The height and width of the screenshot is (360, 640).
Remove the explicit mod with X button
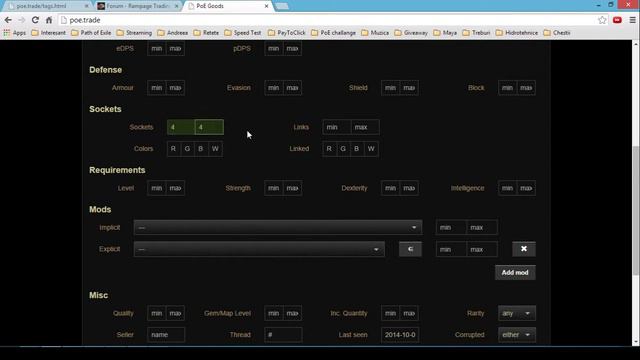(x=524, y=249)
